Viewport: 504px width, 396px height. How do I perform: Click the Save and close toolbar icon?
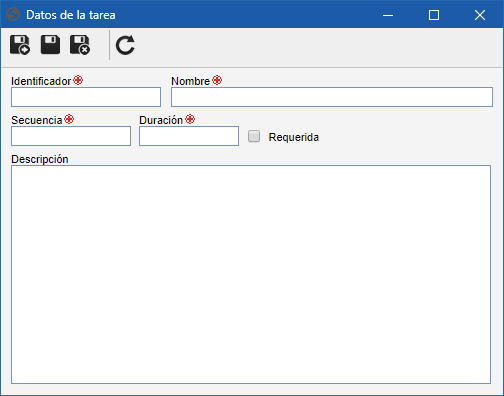[80, 45]
